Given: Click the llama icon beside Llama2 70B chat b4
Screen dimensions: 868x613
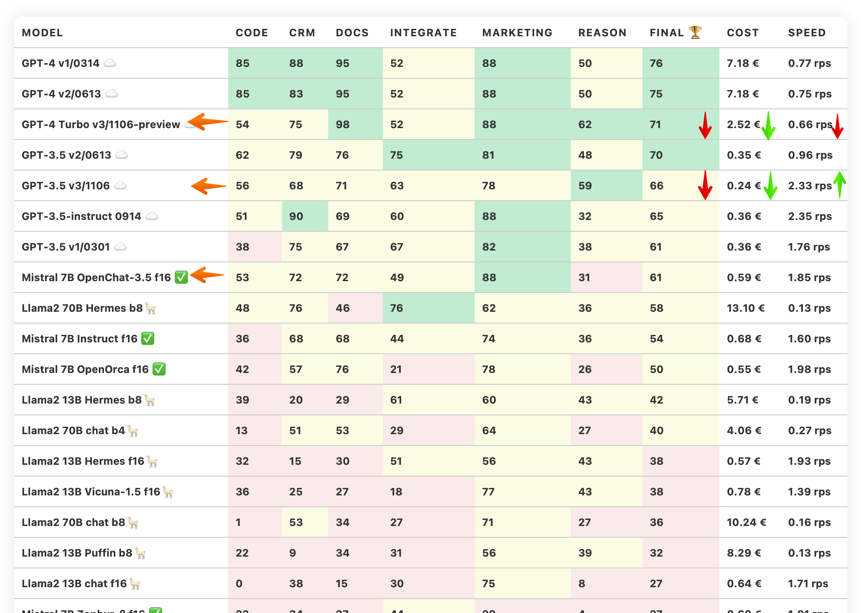Looking at the screenshot, I should (133, 431).
